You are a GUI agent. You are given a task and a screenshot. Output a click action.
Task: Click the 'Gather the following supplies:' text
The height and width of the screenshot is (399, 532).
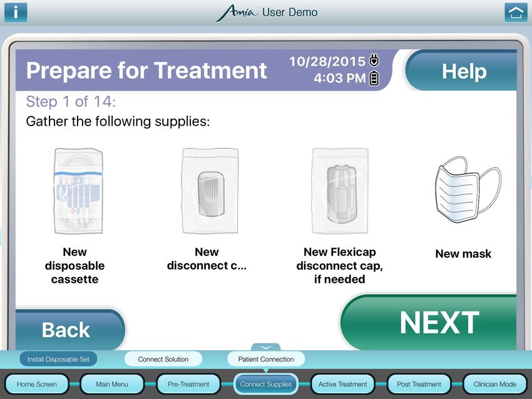[118, 121]
